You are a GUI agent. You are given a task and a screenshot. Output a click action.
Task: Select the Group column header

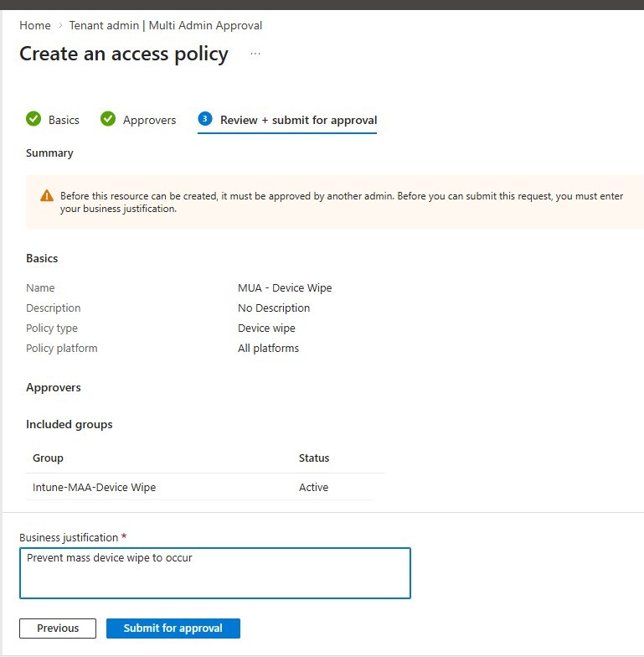click(x=49, y=458)
